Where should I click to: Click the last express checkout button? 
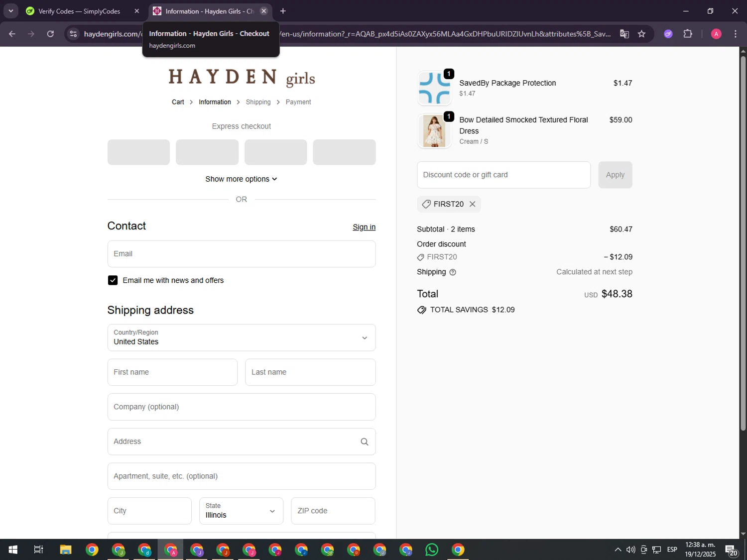point(344,152)
